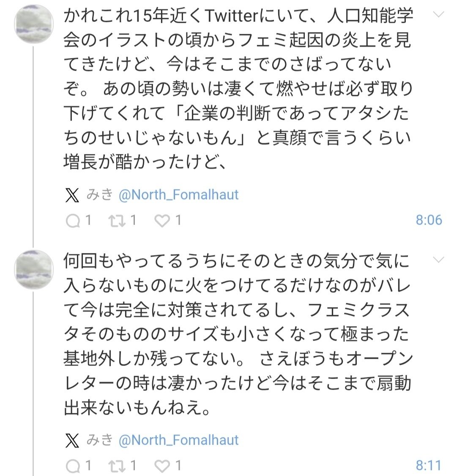Click reply icon on the 8:11 tweet

(x=73, y=466)
